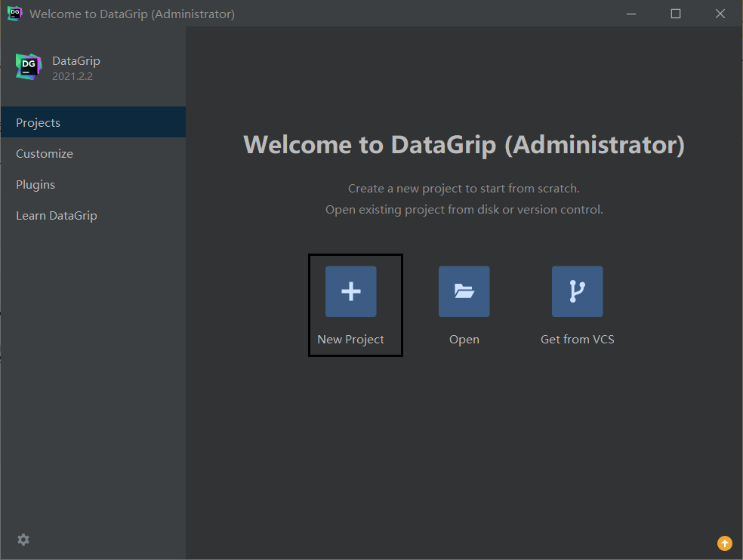Maximize the DataGrip welcome window
Viewport: 743px width, 560px height.
tap(676, 14)
